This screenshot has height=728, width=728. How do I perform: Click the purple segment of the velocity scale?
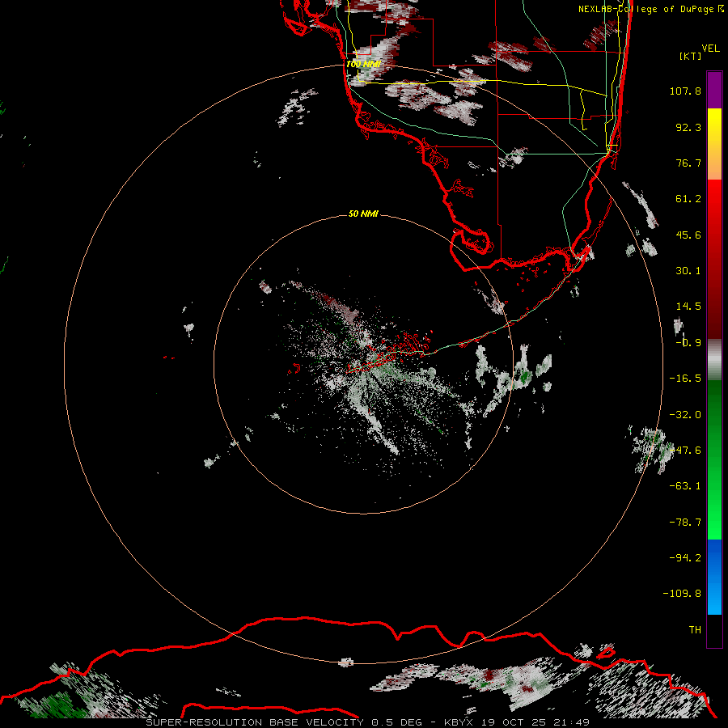click(x=714, y=90)
